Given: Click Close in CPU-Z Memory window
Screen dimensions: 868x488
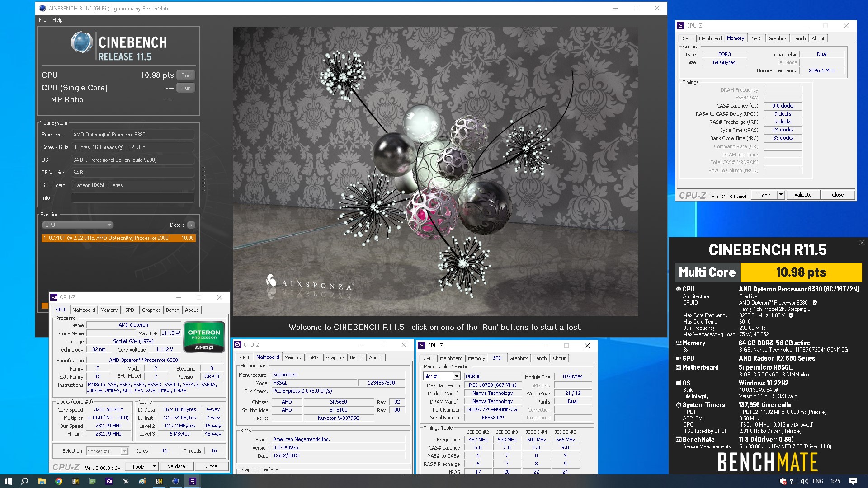Looking at the screenshot, I should (x=838, y=195).
